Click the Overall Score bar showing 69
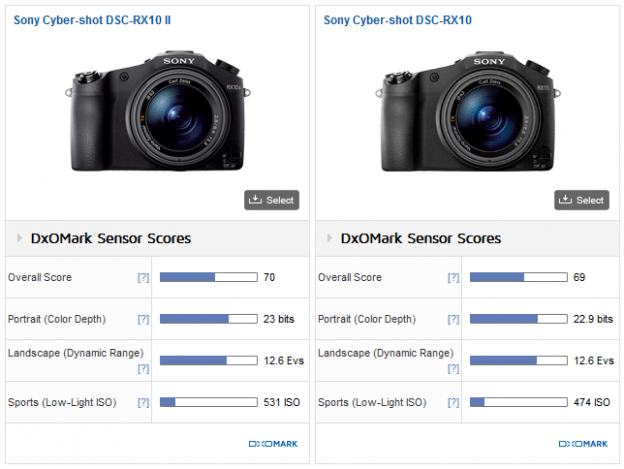 pos(519,277)
